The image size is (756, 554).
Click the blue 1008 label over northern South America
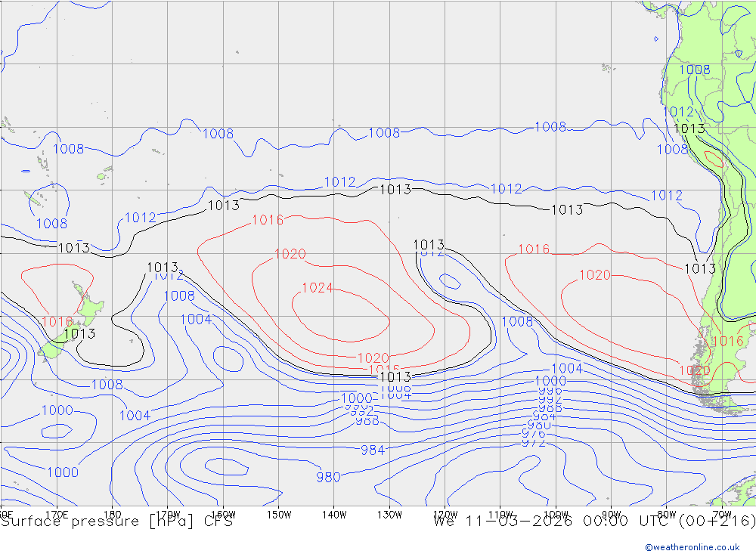point(695,70)
